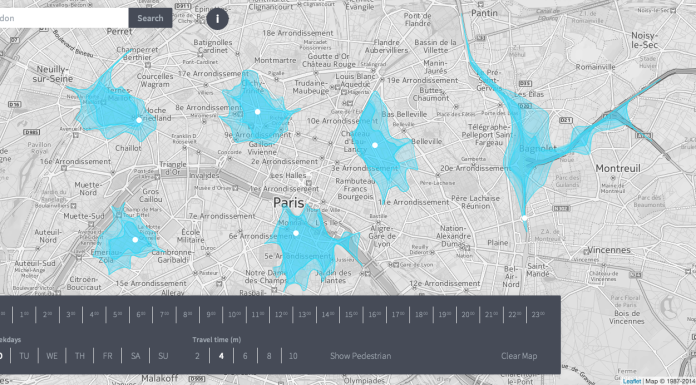Image resolution: width=696 pixels, height=385 pixels.
Task: Set travel time to 2 minutes
Action: [x=197, y=356]
